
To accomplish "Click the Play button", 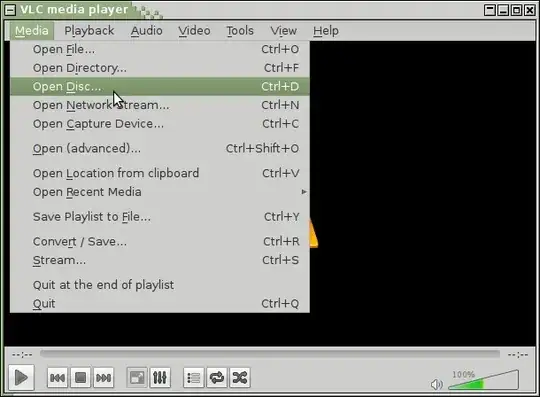I will (x=21, y=378).
